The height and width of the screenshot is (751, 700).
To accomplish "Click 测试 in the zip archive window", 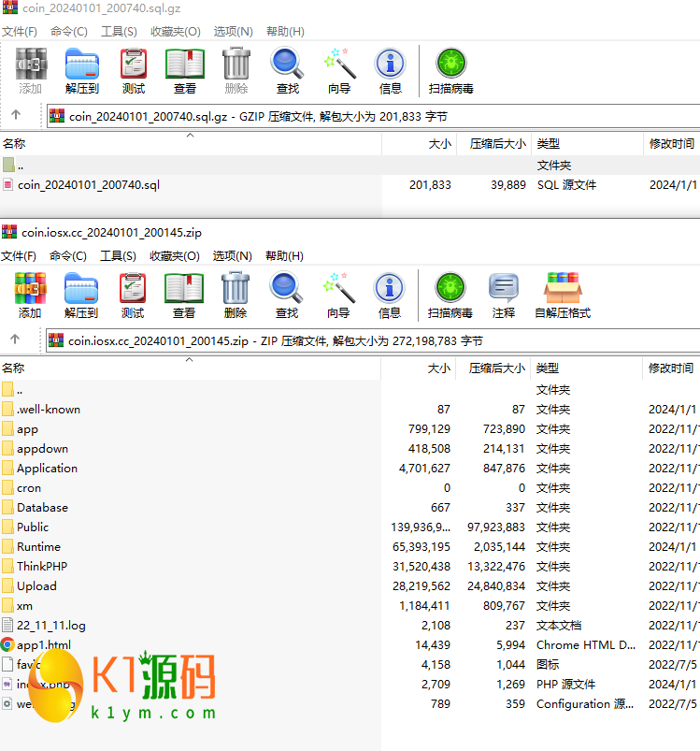I will click(133, 296).
